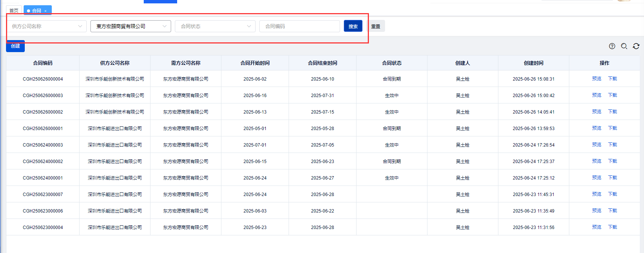Image resolution: width=644 pixels, height=253 pixels.
Task: Close the 合同 tab with x
Action: tap(45, 11)
